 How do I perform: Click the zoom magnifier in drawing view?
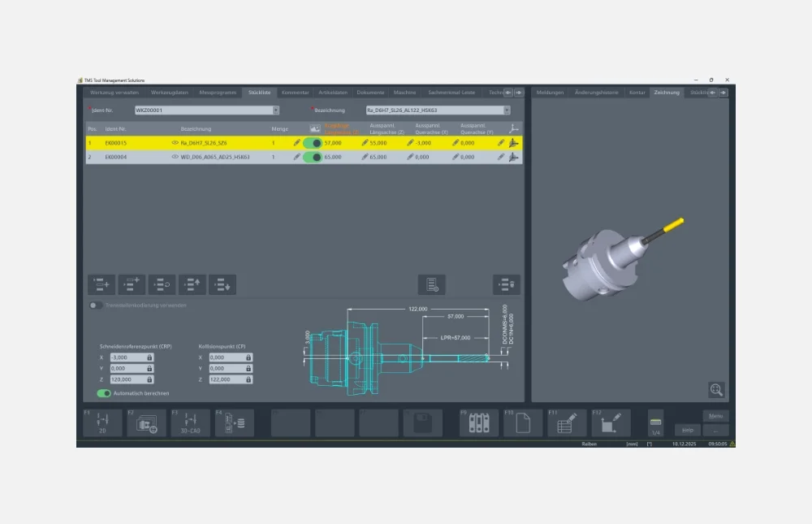(x=715, y=390)
